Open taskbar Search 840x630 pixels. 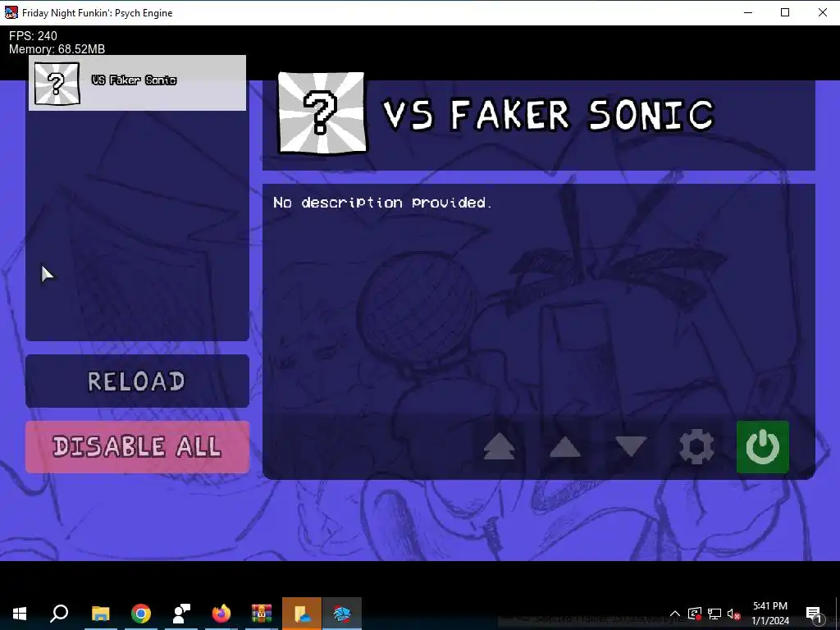[59, 614]
